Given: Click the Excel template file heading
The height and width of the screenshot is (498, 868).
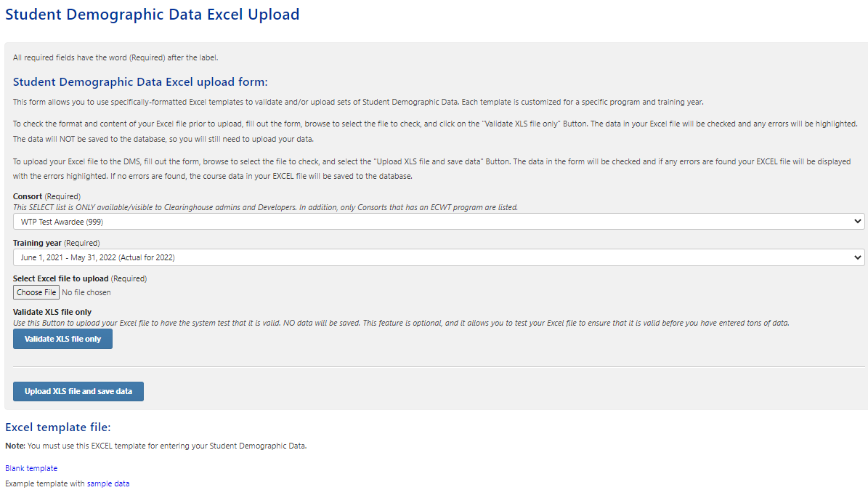Looking at the screenshot, I should click(x=57, y=427).
